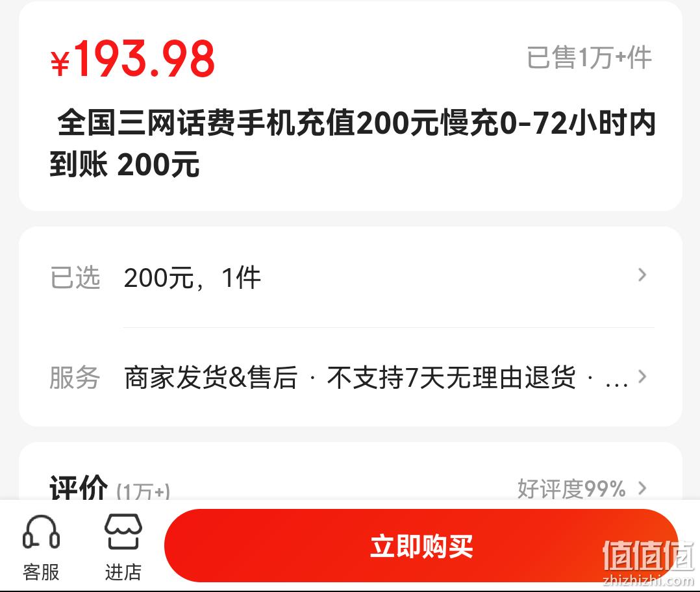
Task: Tap the 进店 label
Action: 123,572
